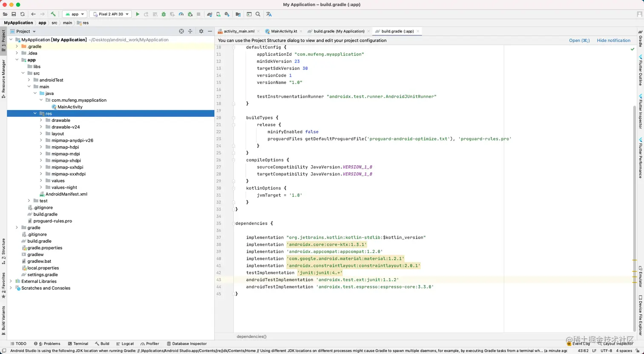Open the Database Inspector tool tab
644x354 pixels.
tap(187, 343)
